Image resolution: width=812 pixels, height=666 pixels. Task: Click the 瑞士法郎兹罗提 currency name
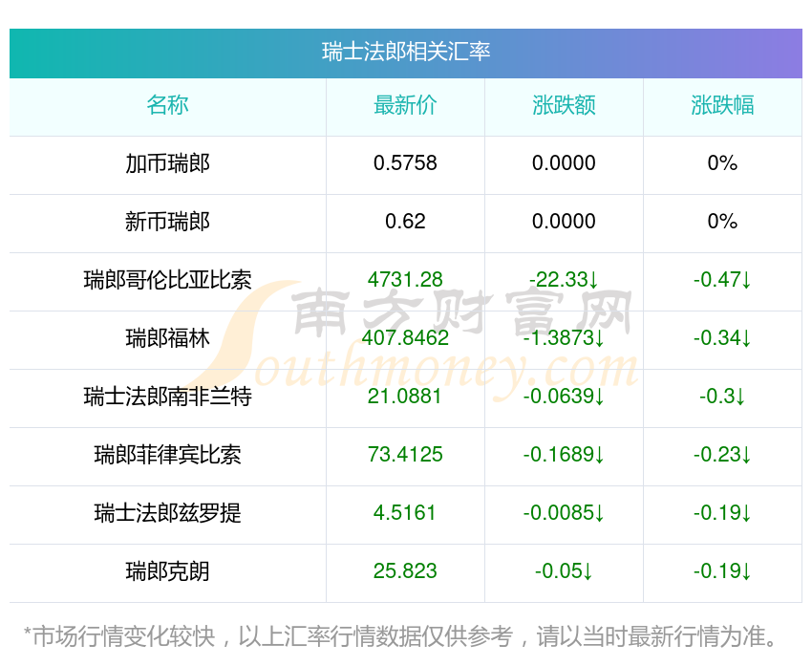167,513
